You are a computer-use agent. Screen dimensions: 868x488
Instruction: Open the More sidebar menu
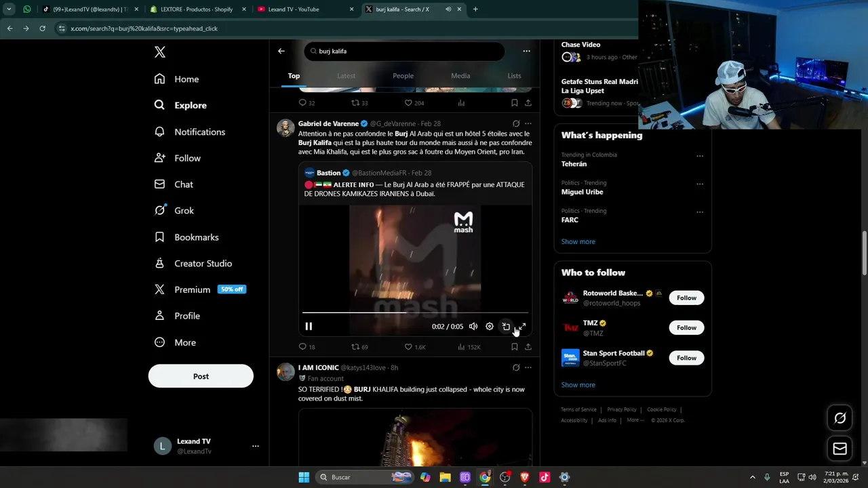pos(175,342)
